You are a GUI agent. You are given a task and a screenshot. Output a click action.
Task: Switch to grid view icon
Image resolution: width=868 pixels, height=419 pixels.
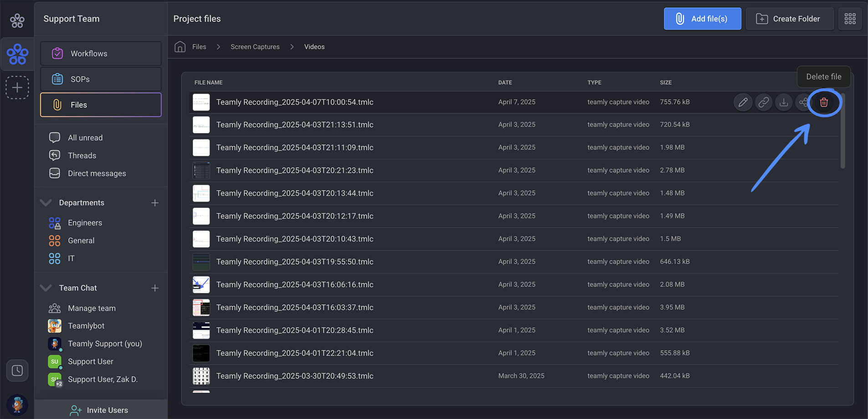850,19
